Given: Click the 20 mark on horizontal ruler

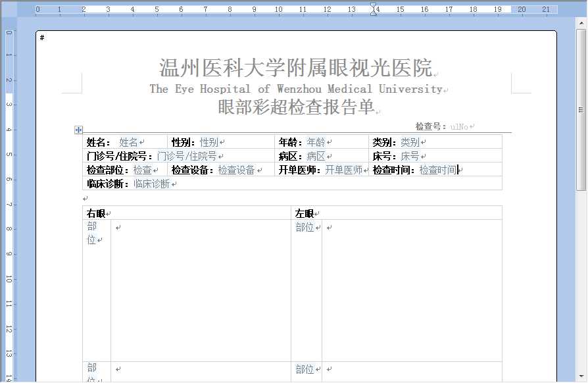Looking at the screenshot, I should pyautogui.click(x=522, y=9).
